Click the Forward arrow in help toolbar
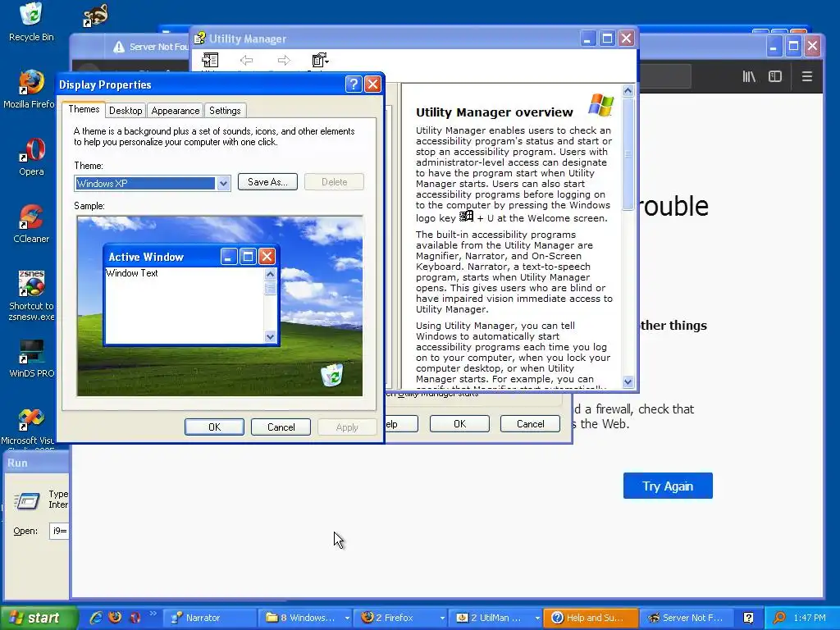840x630 pixels. (284, 61)
